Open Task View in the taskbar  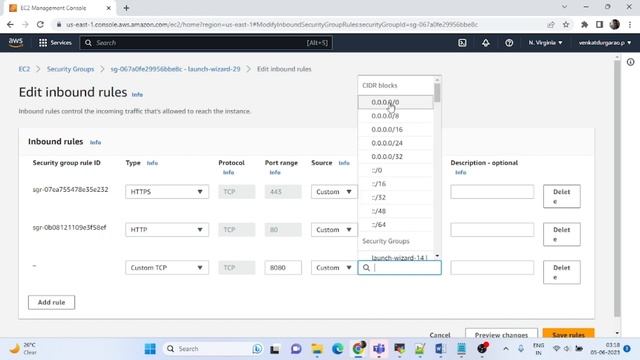pos(275,349)
